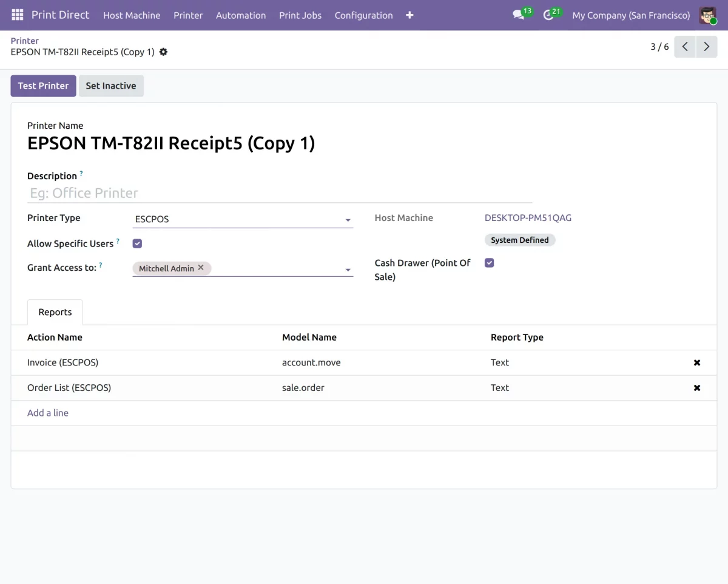Click the Description input field

coord(279,193)
